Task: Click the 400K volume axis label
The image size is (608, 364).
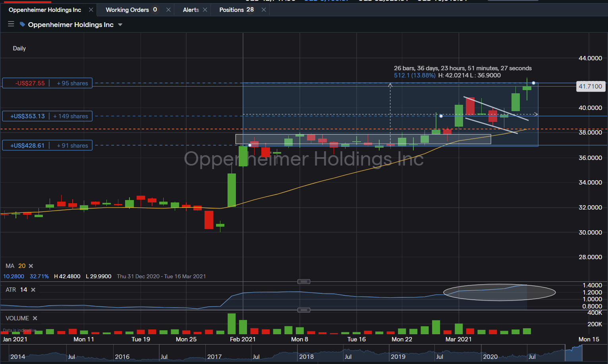Action: 594,313
